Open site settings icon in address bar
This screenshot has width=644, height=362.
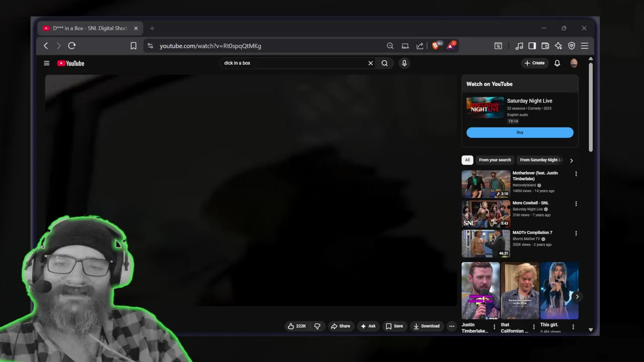[x=150, y=46]
